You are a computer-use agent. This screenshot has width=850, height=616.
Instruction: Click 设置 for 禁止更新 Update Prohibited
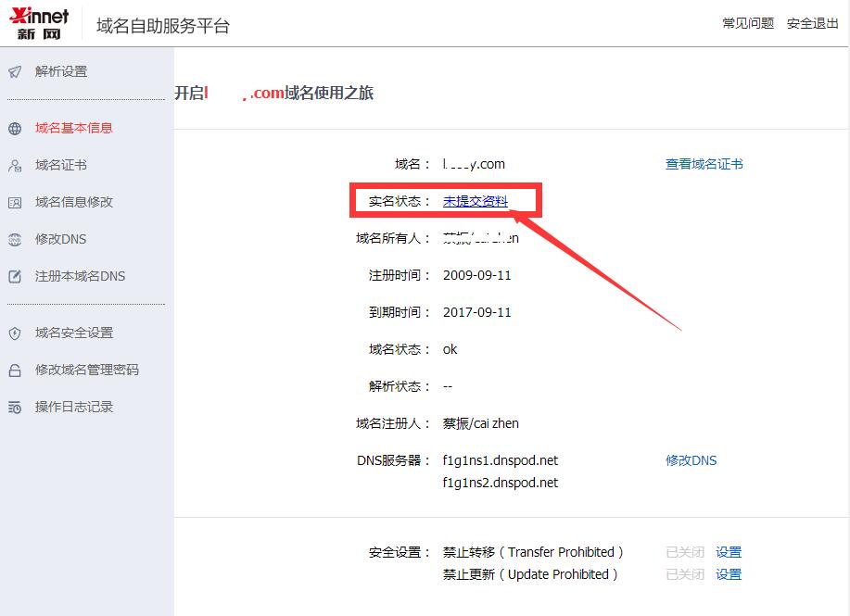(729, 574)
